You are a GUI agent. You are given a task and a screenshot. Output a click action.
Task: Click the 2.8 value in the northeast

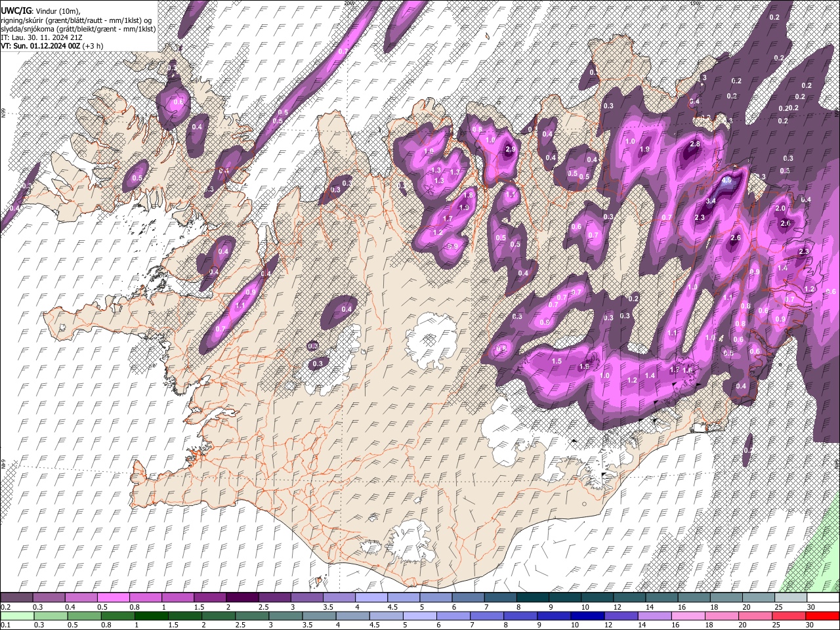695,144
